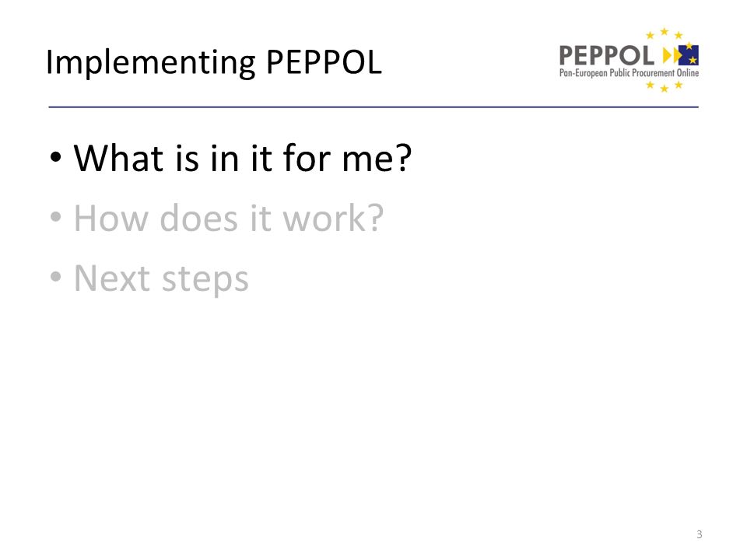Viewport: 747px width, 560px height.
Task: Click the word "PEPPOL" in the slide title
Action: point(324,62)
